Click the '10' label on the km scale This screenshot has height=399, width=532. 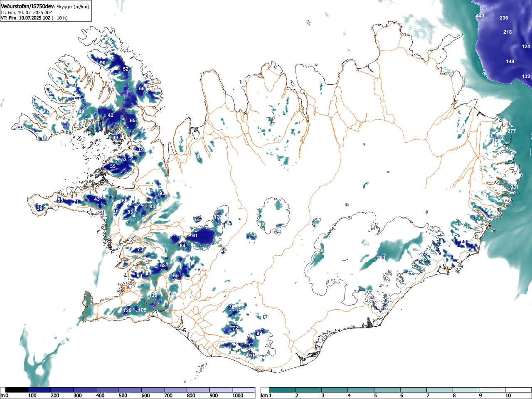pyautogui.click(x=508, y=396)
